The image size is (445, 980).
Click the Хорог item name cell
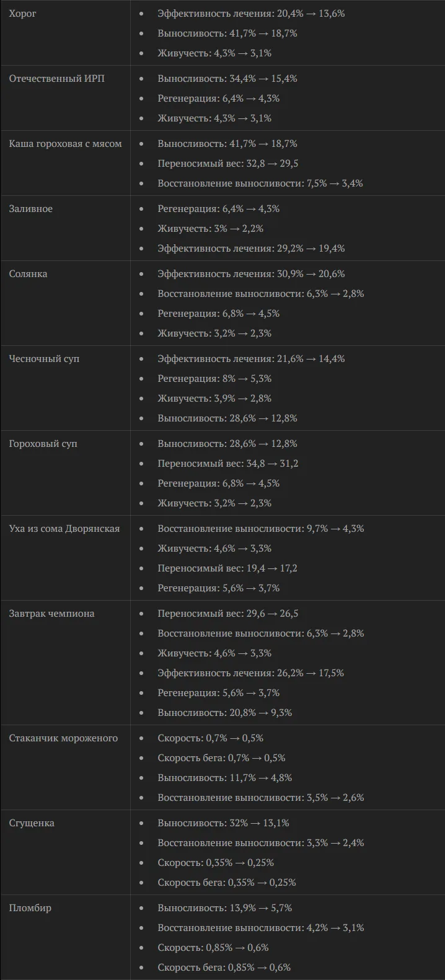23,14
